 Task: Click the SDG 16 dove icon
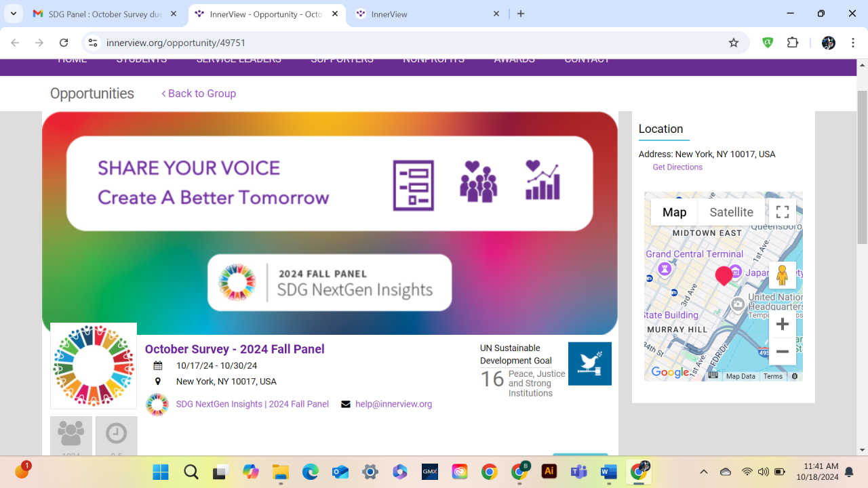[590, 364]
